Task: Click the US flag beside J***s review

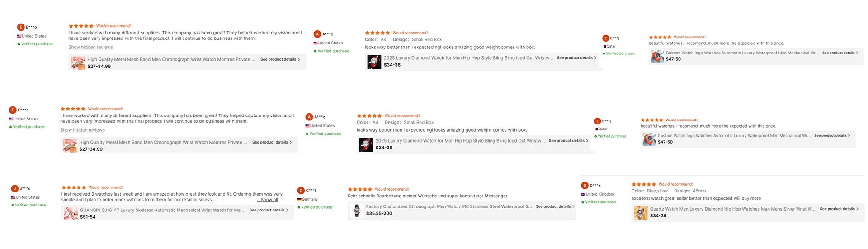Action: (13, 197)
